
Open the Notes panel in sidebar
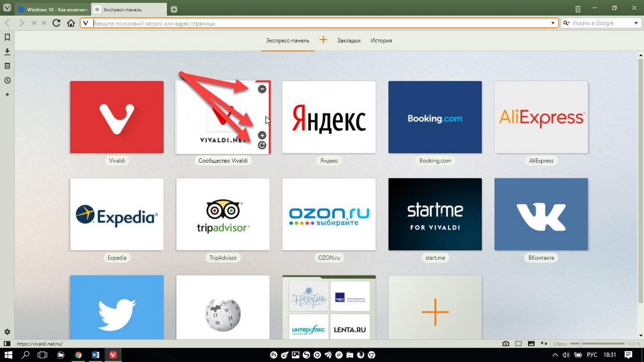(7, 66)
